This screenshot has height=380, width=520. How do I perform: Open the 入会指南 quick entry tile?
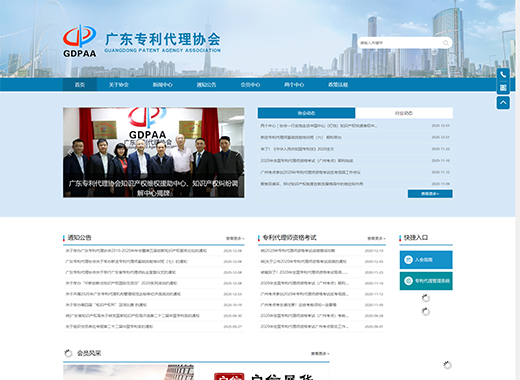(x=426, y=260)
